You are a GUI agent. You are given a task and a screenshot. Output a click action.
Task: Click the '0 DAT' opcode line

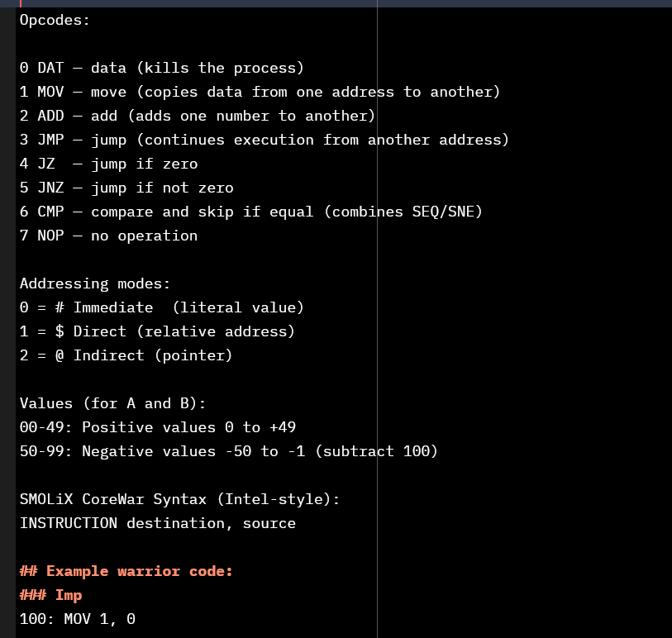161,68
